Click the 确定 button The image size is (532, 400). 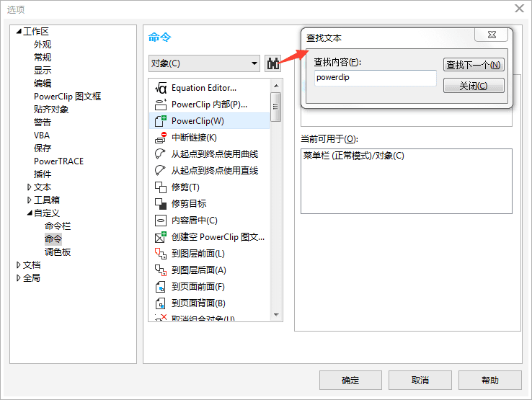coord(350,381)
